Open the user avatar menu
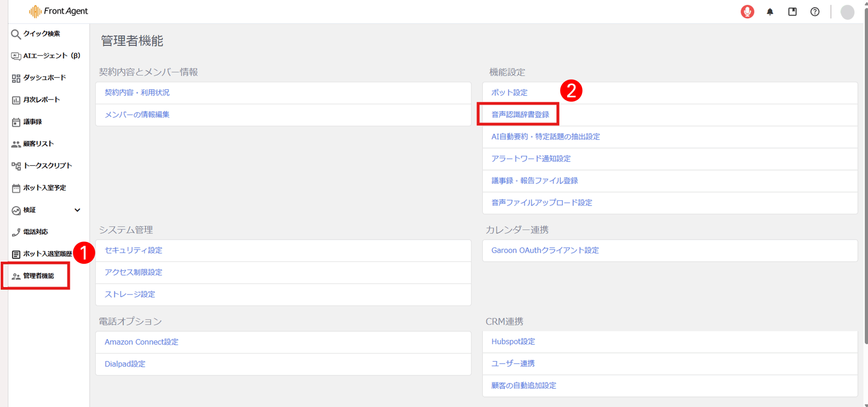The height and width of the screenshot is (407, 868). coord(847,12)
